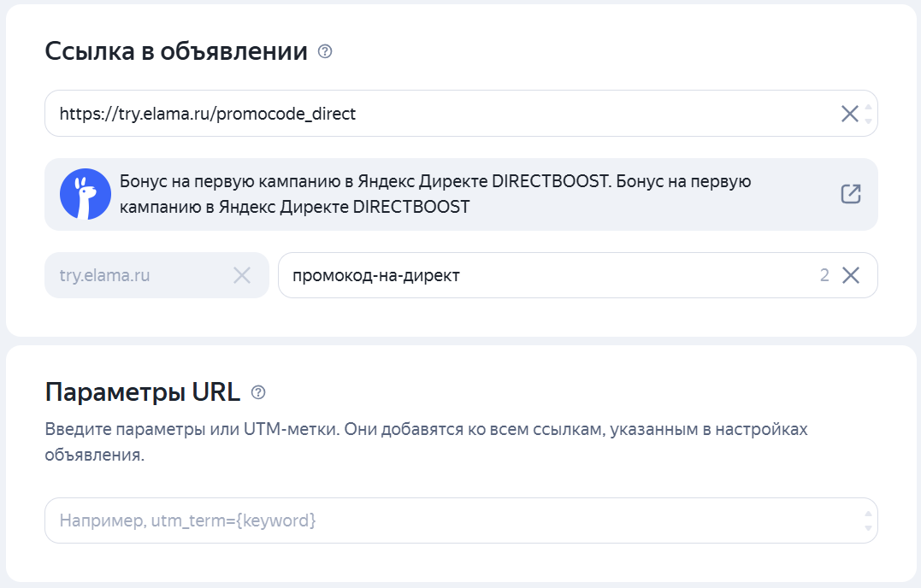This screenshot has width=921, height=588.
Task: Click resize handle of URL parameters field
Action: [868, 520]
